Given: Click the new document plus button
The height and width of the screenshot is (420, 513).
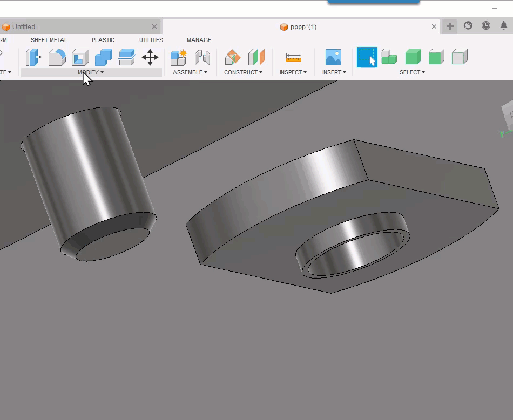Looking at the screenshot, I should [449, 26].
